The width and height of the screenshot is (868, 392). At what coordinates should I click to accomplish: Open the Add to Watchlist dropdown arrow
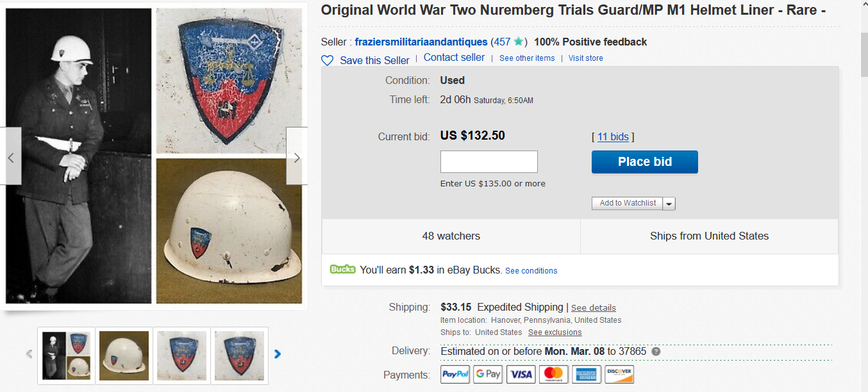pos(669,203)
